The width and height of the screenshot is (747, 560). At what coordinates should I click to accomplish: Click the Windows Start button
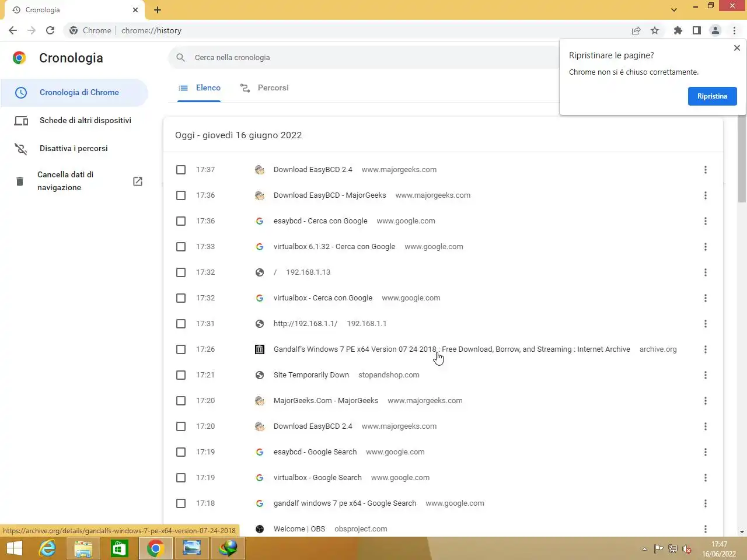point(14,548)
